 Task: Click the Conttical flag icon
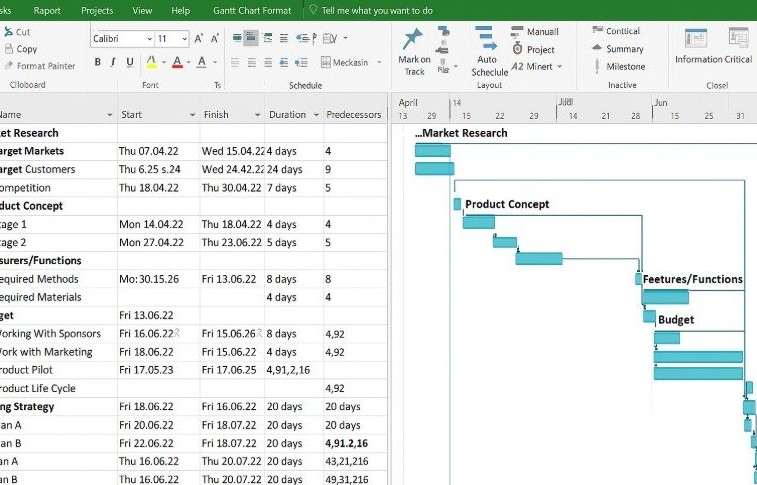pyautogui.click(x=598, y=30)
